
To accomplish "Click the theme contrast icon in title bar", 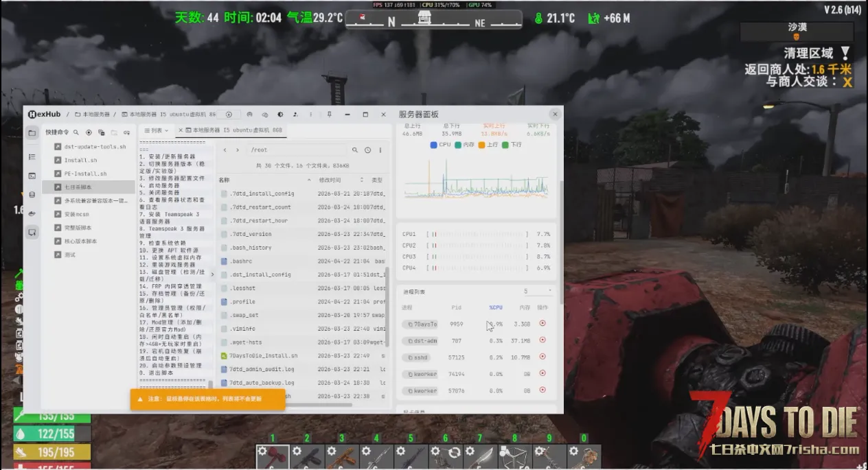I will pos(280,115).
